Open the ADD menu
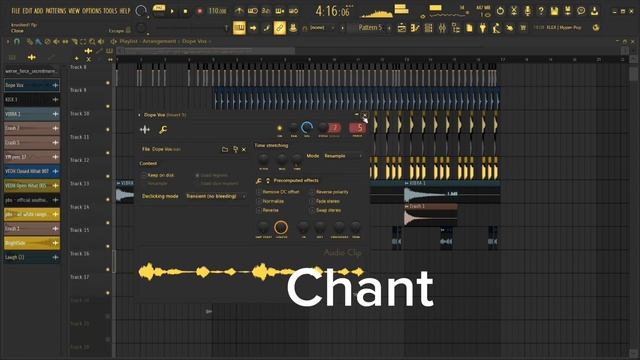This screenshot has width=640, height=360. [x=38, y=11]
